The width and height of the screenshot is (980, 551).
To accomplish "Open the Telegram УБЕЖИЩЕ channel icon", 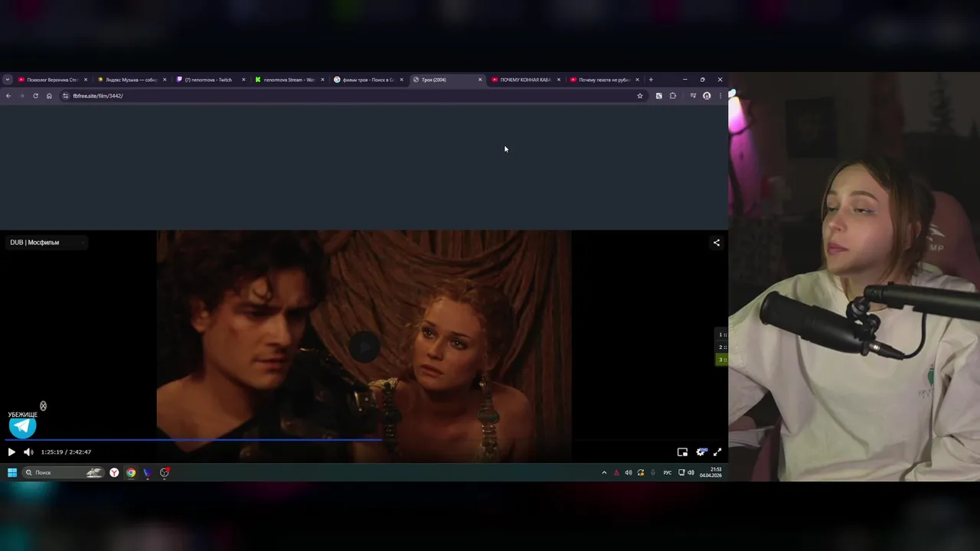I will click(x=22, y=426).
